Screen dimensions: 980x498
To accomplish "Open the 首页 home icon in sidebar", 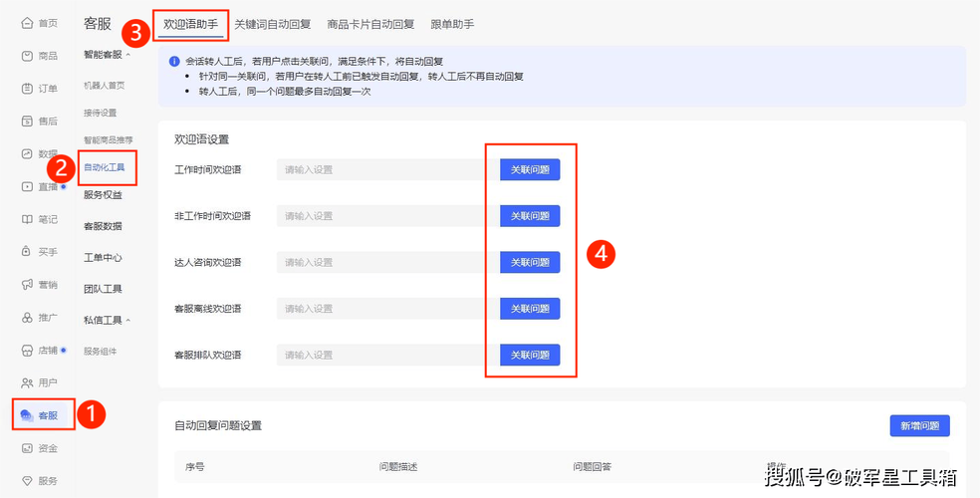I will [x=27, y=23].
